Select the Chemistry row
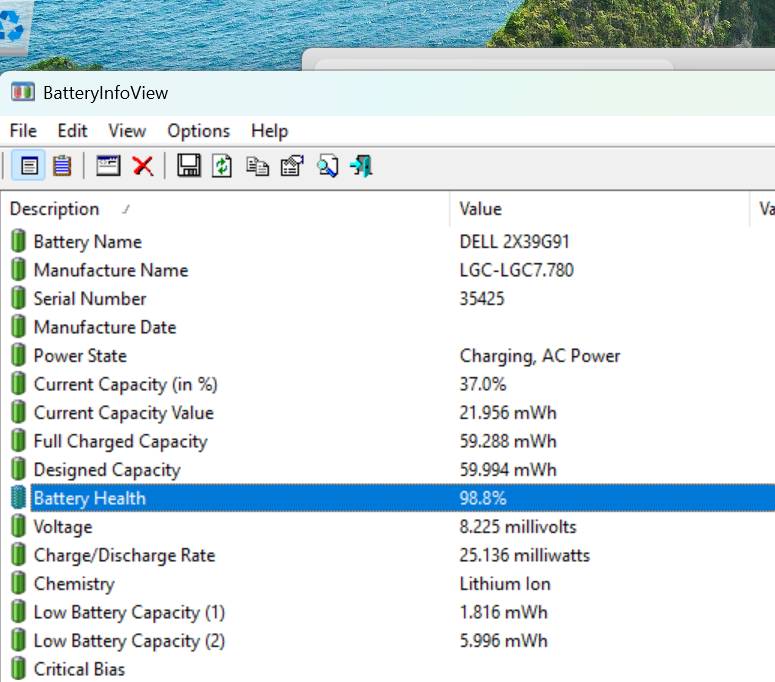The height and width of the screenshot is (682, 775). [x=388, y=584]
